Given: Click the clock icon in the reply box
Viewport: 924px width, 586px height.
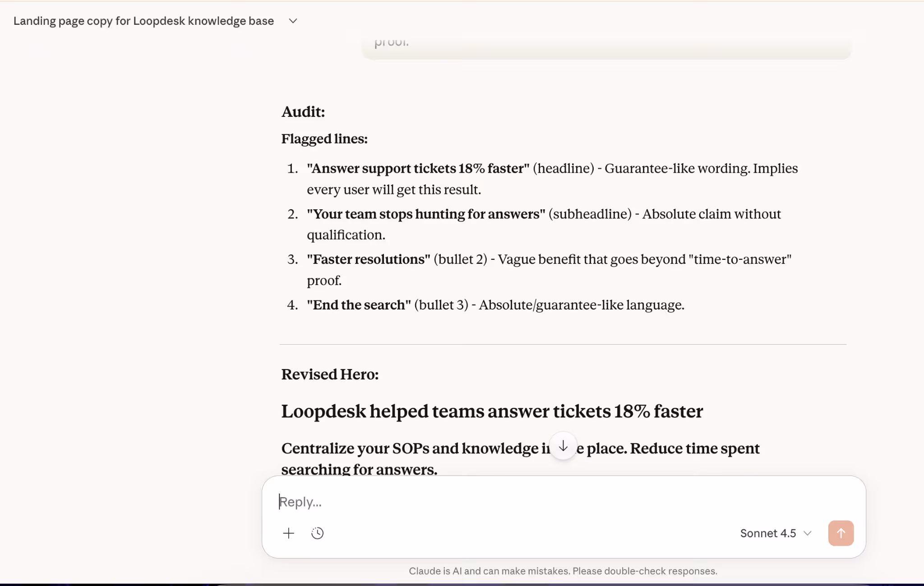Looking at the screenshot, I should pyautogui.click(x=318, y=533).
